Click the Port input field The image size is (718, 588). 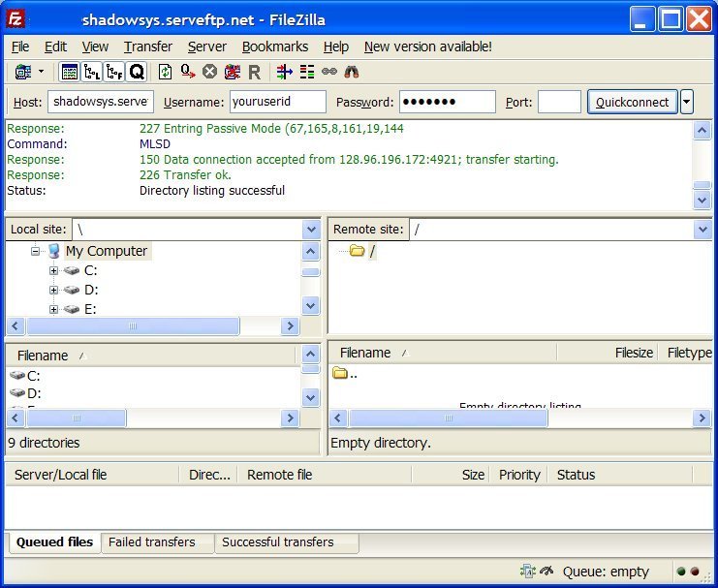click(559, 102)
